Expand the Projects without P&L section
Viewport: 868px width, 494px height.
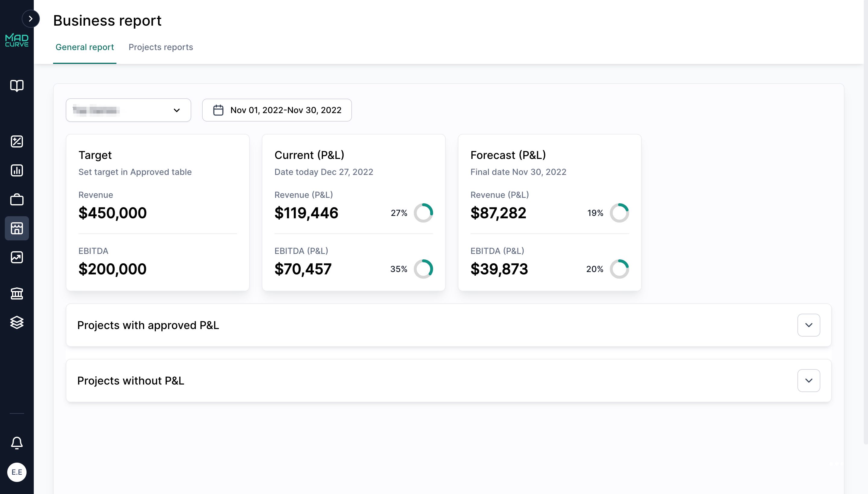(809, 380)
